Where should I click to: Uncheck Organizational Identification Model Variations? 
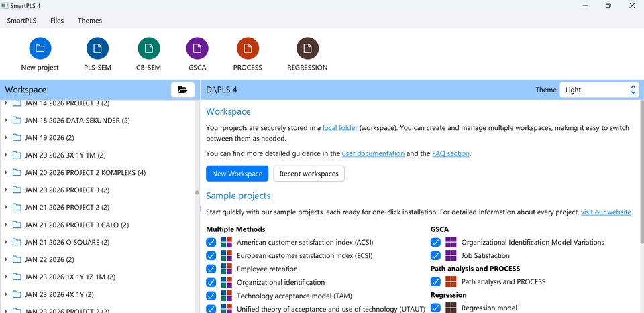click(x=436, y=243)
